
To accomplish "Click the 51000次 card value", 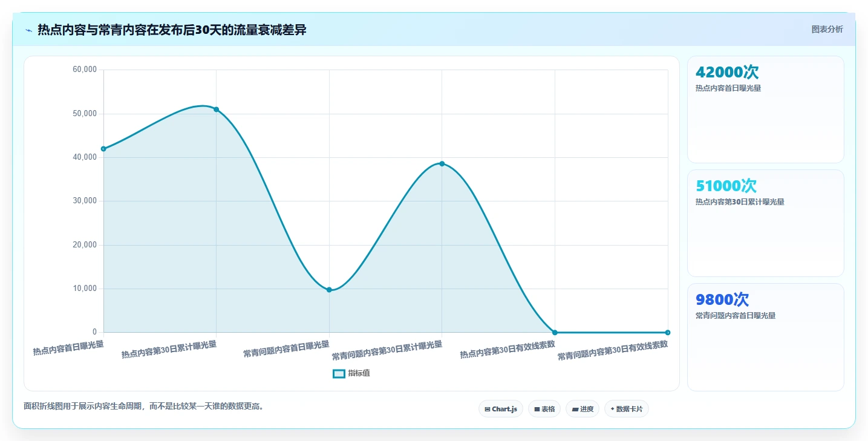I will pyautogui.click(x=726, y=186).
